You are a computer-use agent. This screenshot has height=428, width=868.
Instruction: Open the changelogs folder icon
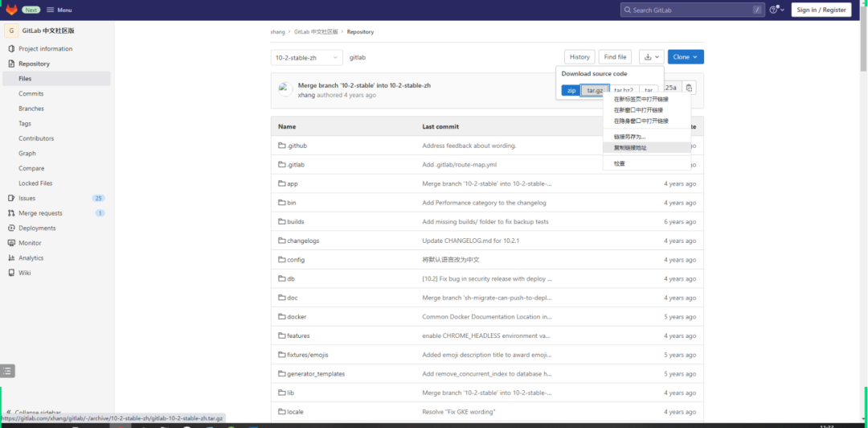(282, 241)
